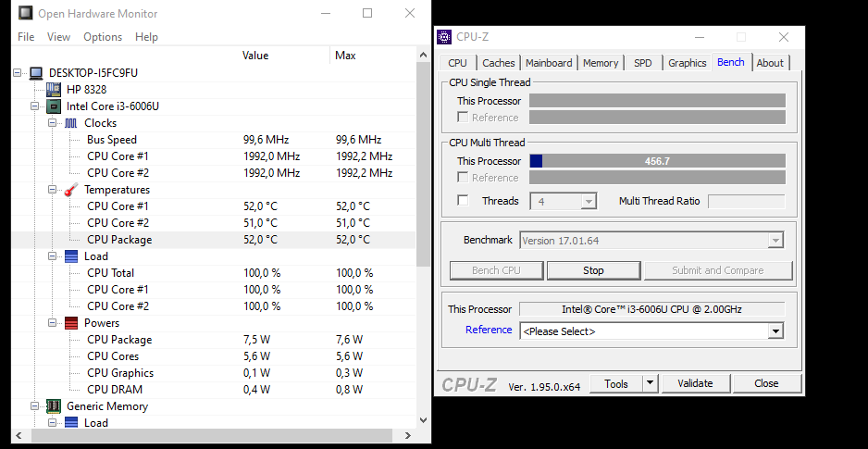Click the Clocks category icon
The height and width of the screenshot is (449, 868).
[70, 123]
